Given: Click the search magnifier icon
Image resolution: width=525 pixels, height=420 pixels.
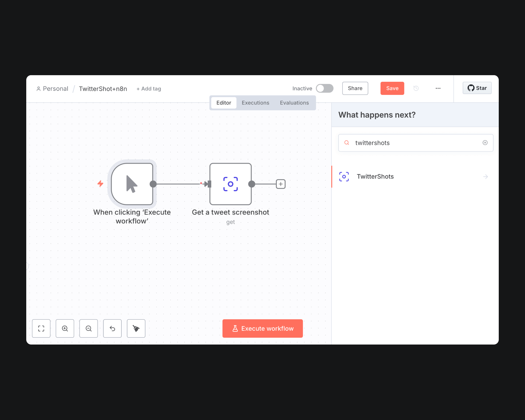Looking at the screenshot, I should pyautogui.click(x=347, y=143).
